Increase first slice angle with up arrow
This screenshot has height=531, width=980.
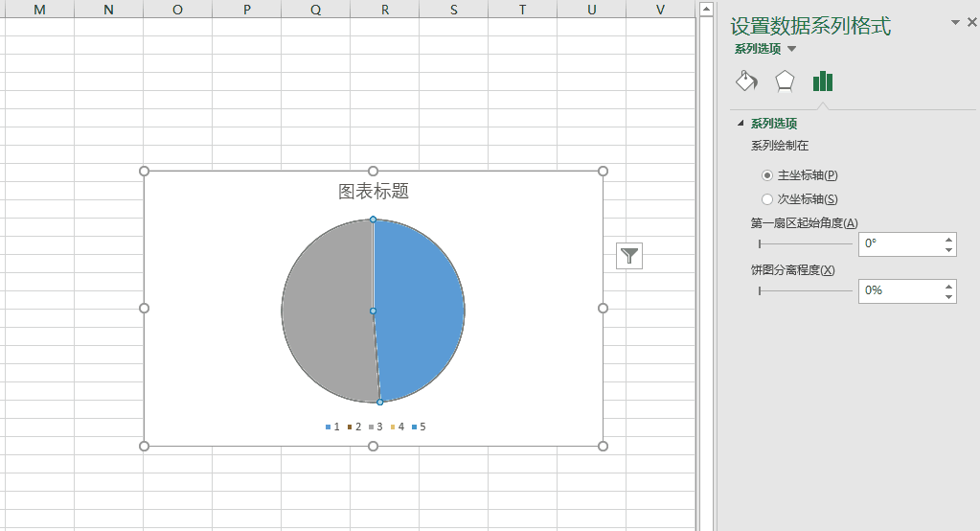(x=948, y=239)
